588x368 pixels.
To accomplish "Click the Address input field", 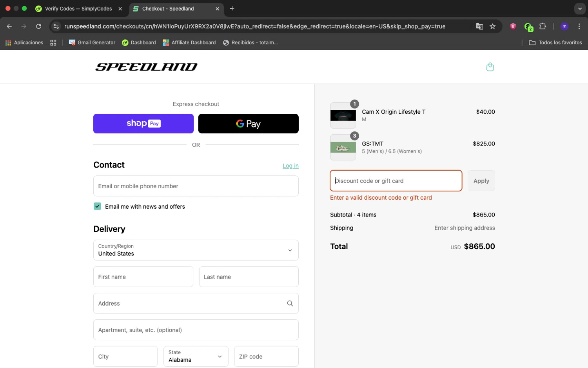I will pos(196,303).
